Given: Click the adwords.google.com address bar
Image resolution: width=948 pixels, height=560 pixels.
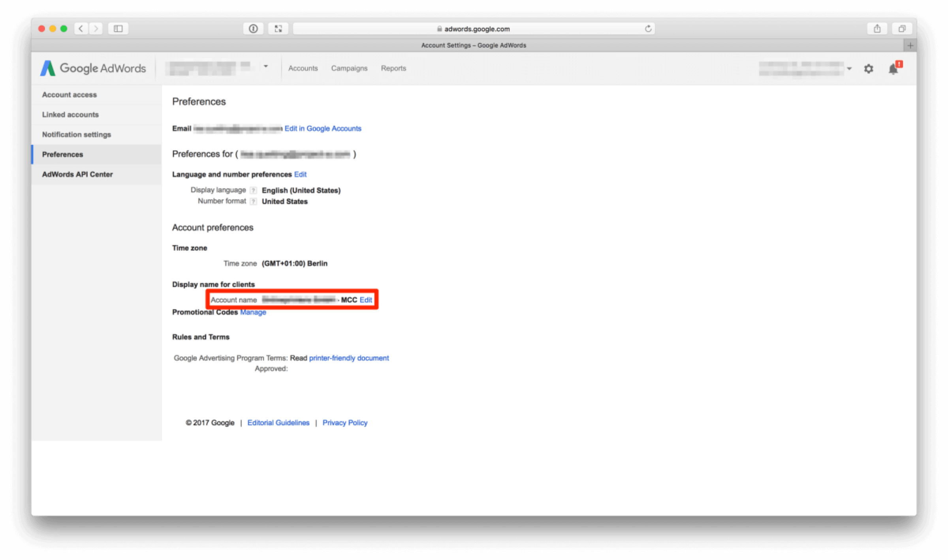Looking at the screenshot, I should pos(474,28).
